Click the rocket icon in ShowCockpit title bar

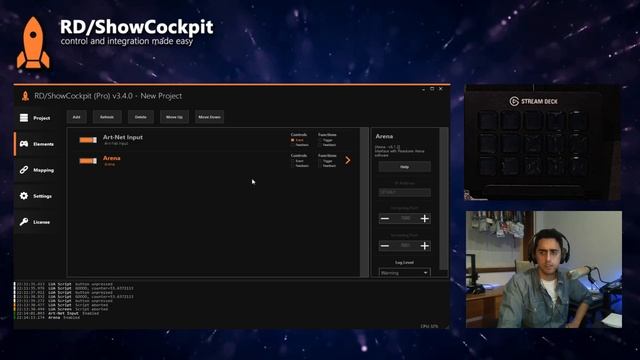(x=25, y=96)
